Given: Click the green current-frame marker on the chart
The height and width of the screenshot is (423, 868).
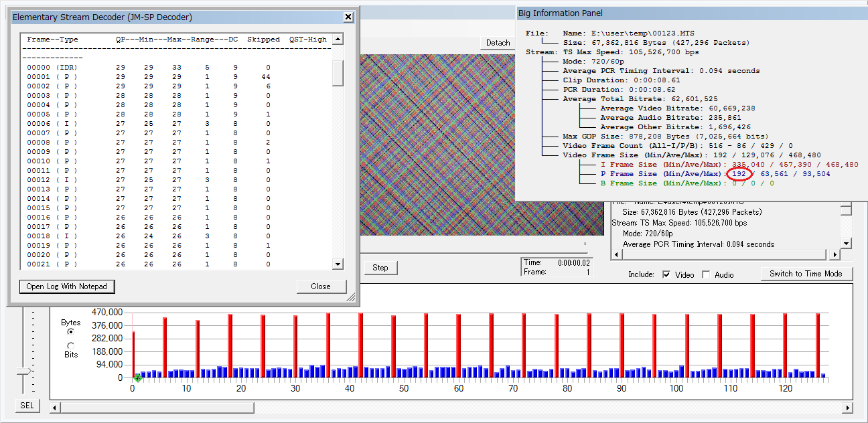Looking at the screenshot, I should pyautogui.click(x=137, y=378).
